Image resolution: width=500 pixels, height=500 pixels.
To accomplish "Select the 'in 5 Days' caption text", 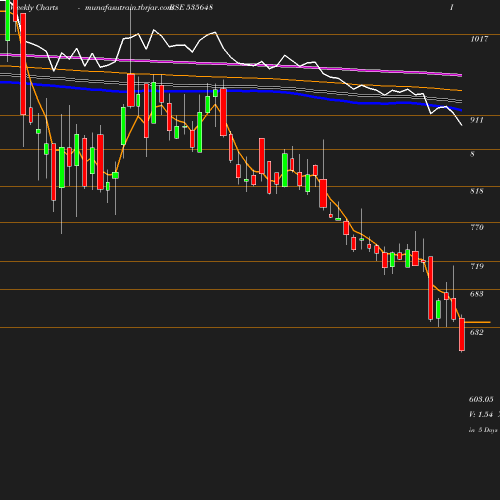I will coord(483,430).
